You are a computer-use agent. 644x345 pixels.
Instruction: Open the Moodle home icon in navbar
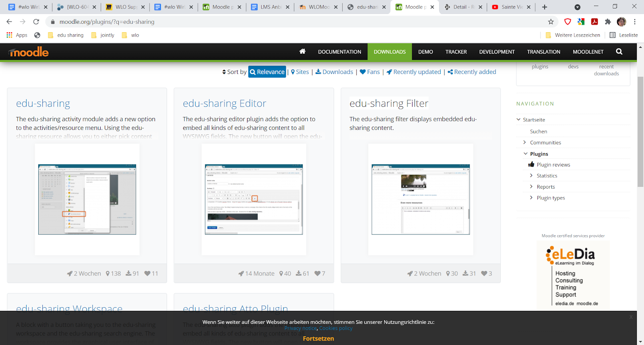coord(302,51)
